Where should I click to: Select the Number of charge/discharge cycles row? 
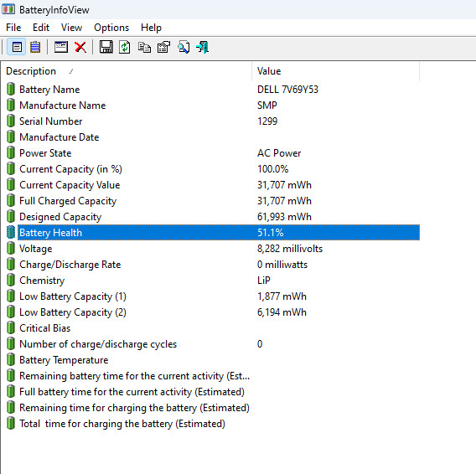[213, 344]
